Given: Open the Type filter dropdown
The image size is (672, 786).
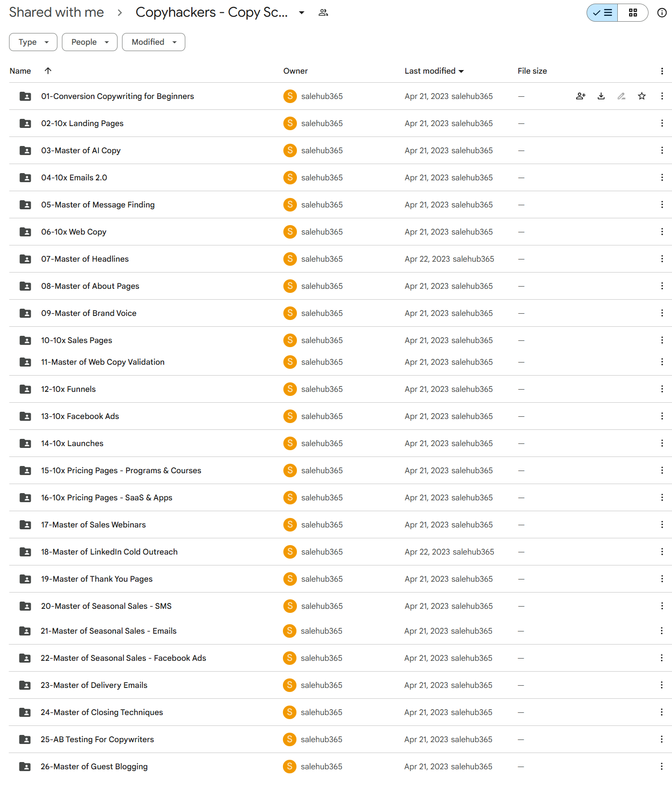Looking at the screenshot, I should pyautogui.click(x=33, y=42).
